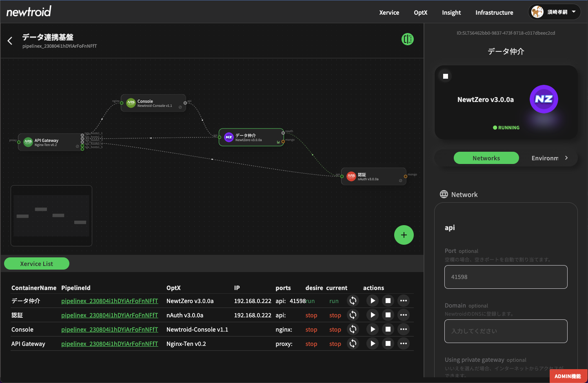Restart the データ仲介 container
This screenshot has height=383, width=588.
[353, 301]
